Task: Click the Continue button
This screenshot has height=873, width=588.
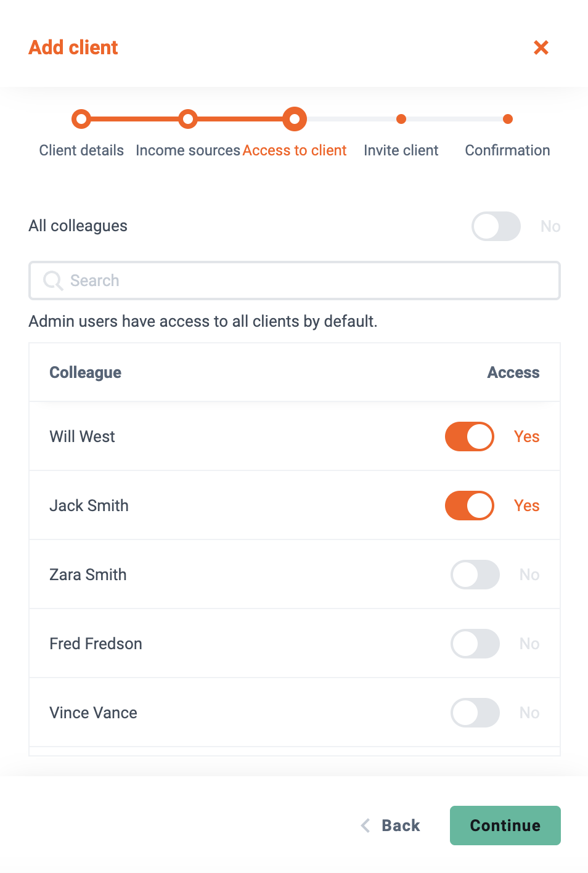Action: 505,826
